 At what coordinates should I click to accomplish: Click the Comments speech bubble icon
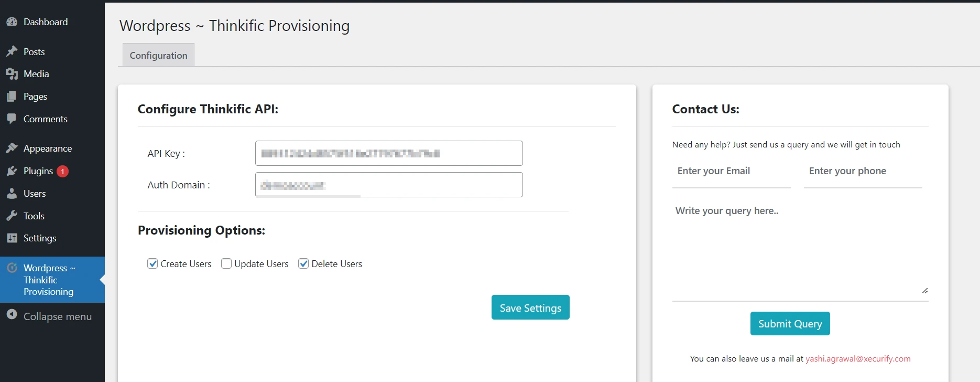click(x=12, y=119)
